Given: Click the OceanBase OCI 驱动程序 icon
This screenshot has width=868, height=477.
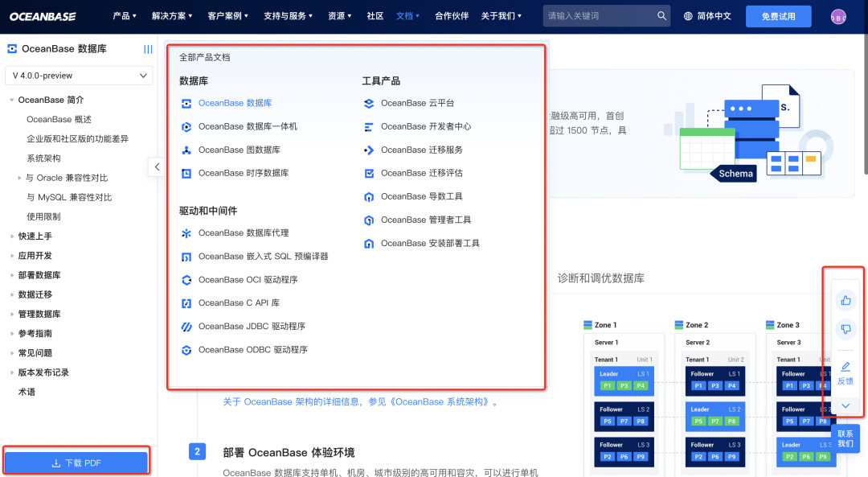Looking at the screenshot, I should click(186, 280).
